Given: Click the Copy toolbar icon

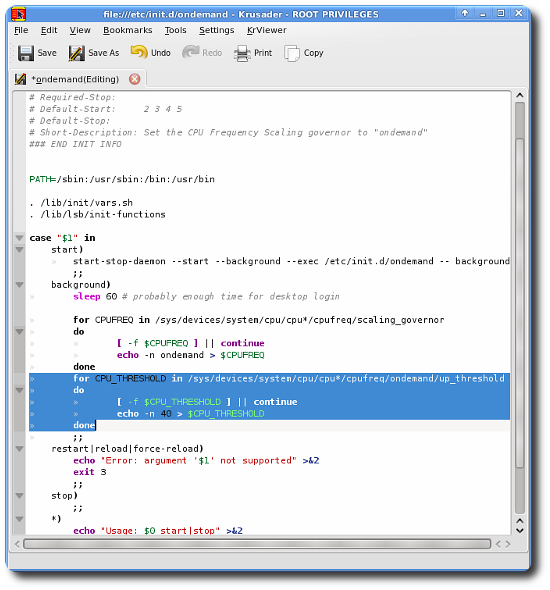Looking at the screenshot, I should (x=292, y=53).
